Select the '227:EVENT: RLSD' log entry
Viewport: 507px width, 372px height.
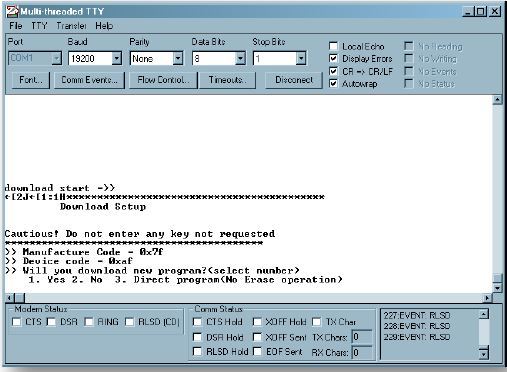(x=417, y=315)
